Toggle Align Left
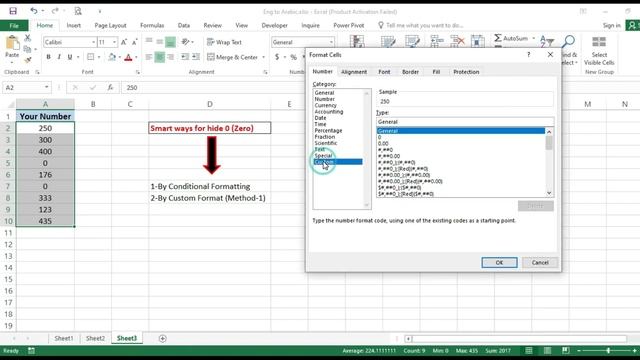The height and width of the screenshot is (360, 640). click(149, 57)
